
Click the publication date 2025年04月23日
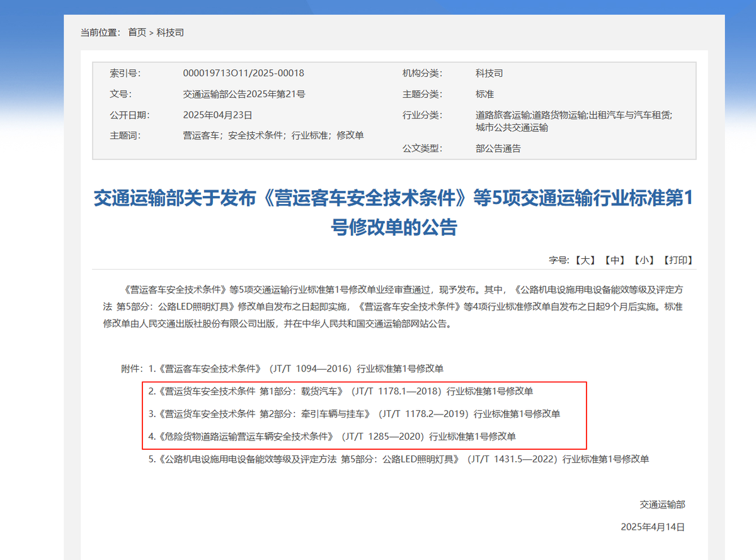[x=217, y=115]
